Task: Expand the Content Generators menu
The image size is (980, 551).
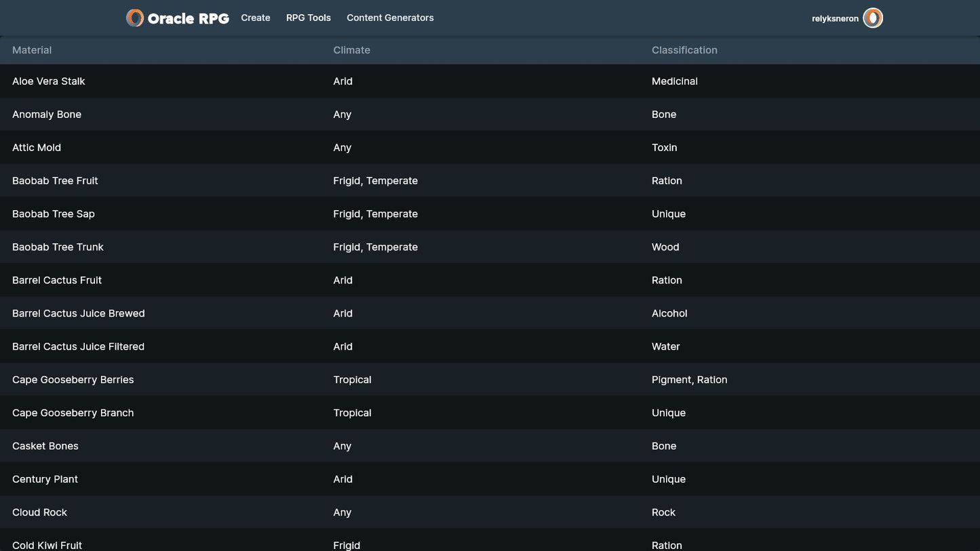Action: coord(390,18)
